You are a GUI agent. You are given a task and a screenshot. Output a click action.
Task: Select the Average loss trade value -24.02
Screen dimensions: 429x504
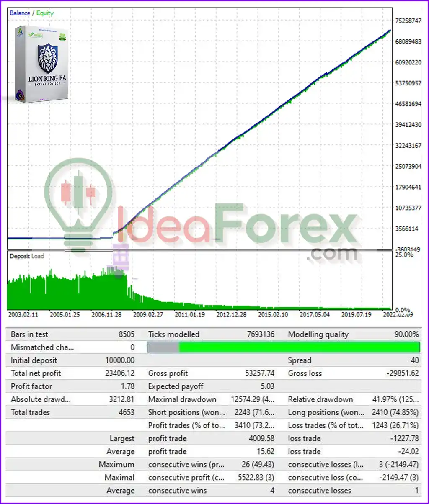pos(408,451)
